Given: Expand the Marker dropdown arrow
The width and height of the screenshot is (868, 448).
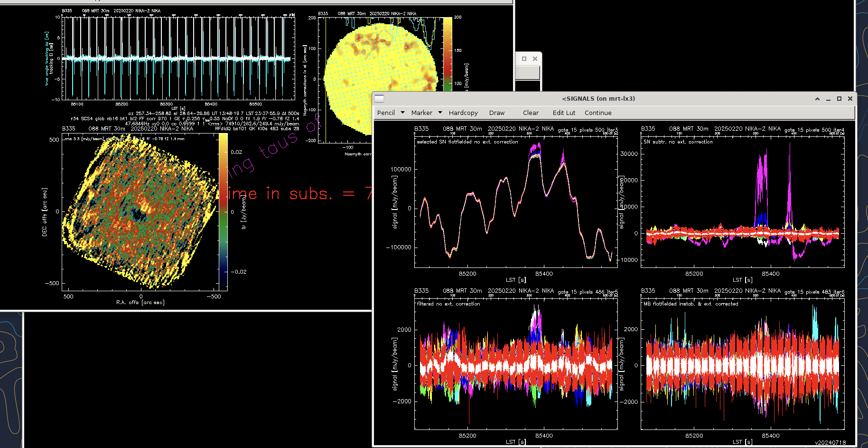Looking at the screenshot, I should [440, 113].
